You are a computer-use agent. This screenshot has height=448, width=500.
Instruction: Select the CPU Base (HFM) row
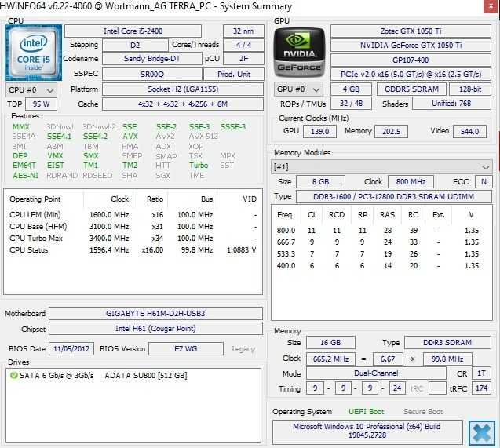[133, 227]
